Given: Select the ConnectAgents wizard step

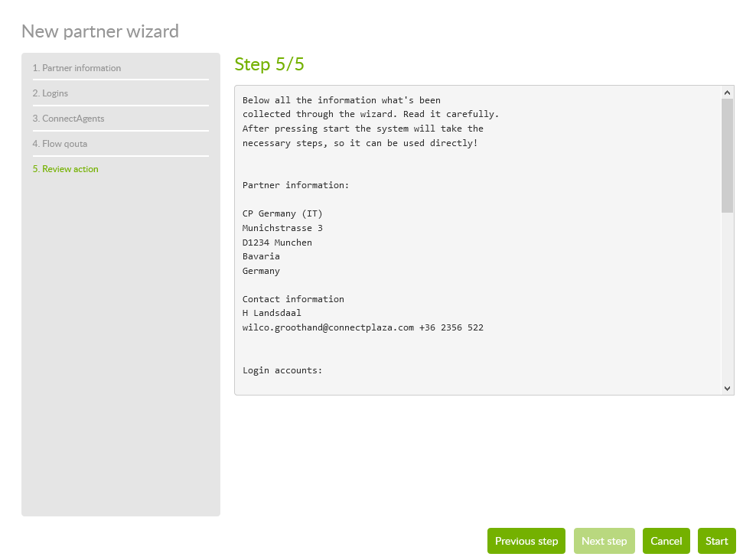Looking at the screenshot, I should click(68, 119).
